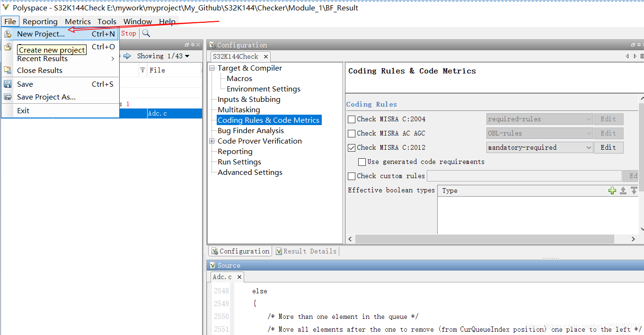
Task: Click the Open icon in File menu
Action: [x=8, y=46]
